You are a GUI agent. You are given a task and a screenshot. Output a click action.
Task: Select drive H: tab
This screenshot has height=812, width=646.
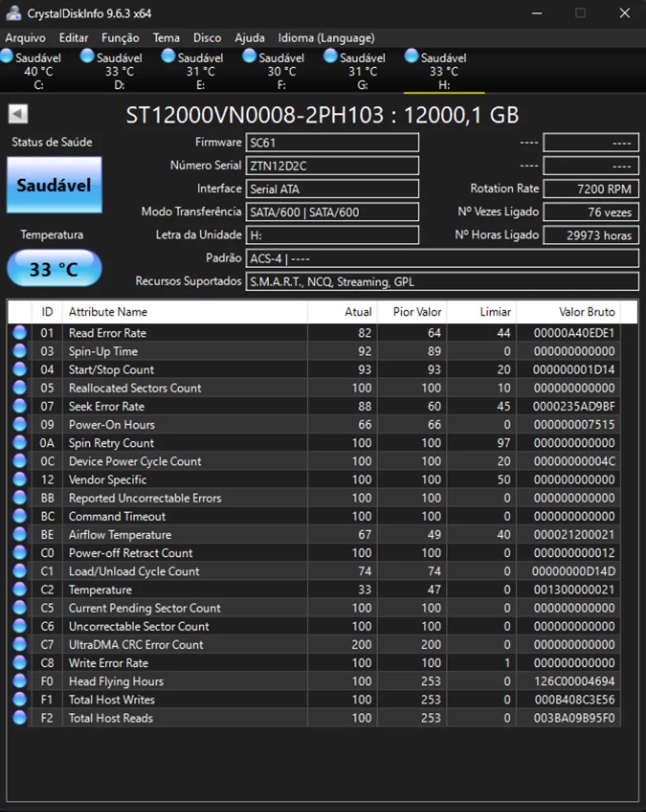(x=444, y=70)
